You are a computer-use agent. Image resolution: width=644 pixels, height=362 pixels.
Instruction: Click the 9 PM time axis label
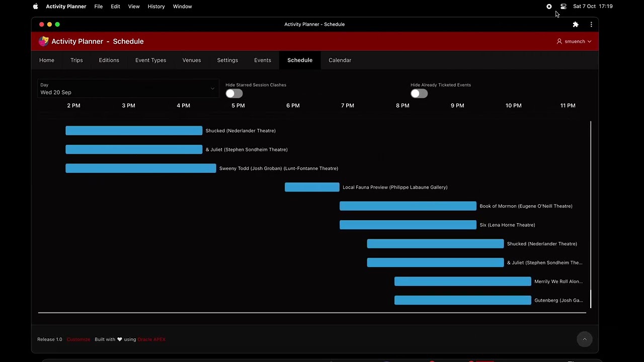click(457, 106)
